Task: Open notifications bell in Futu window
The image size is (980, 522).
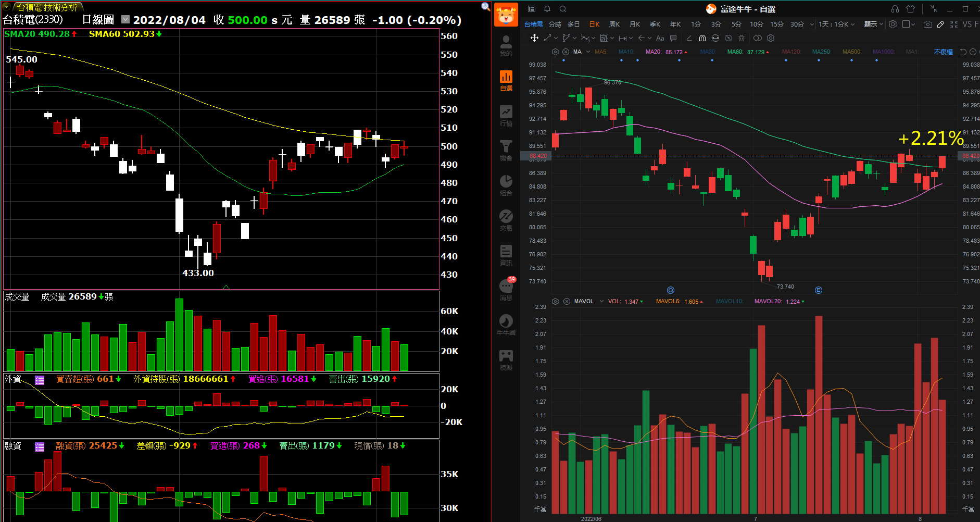Action: [x=547, y=9]
